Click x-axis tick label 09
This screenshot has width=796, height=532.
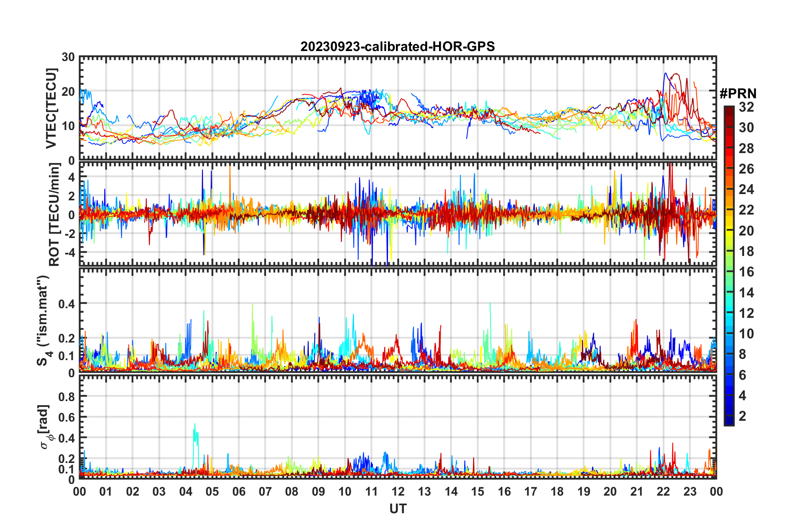tap(318, 491)
